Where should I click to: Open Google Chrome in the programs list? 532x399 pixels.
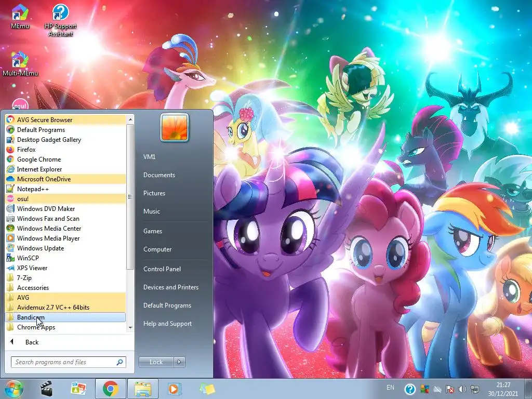pos(65,159)
